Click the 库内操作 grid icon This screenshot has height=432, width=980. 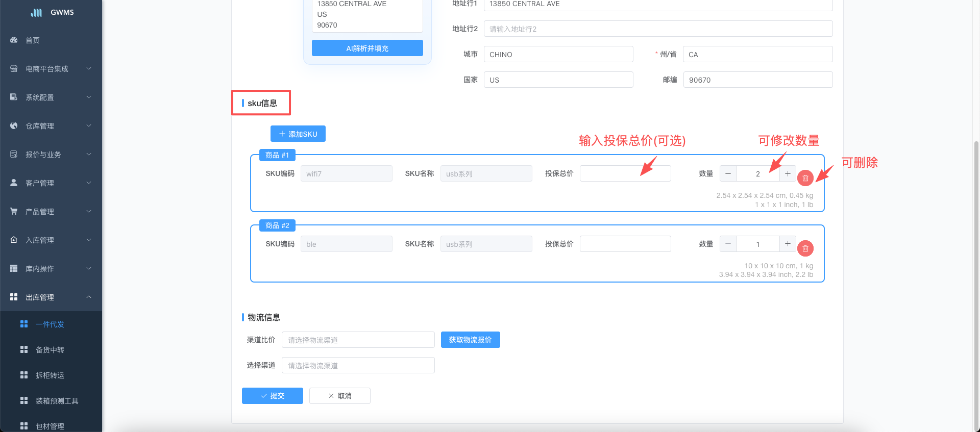pos(14,268)
